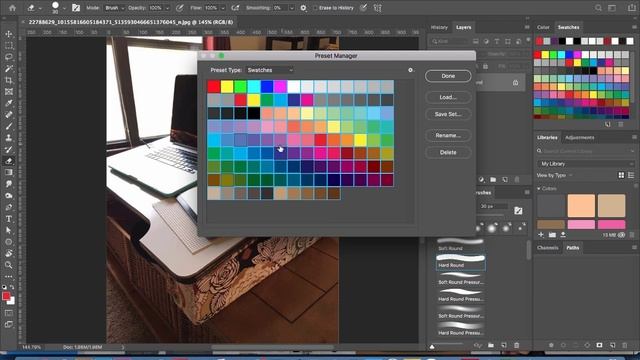Image resolution: width=640 pixels, height=360 pixels.
Task: Select the Libraries tab
Action: (547, 138)
